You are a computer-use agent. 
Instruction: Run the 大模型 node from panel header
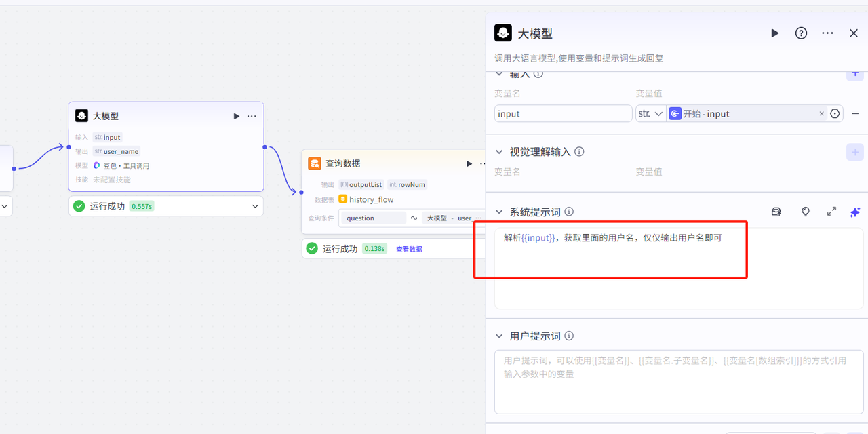point(774,33)
